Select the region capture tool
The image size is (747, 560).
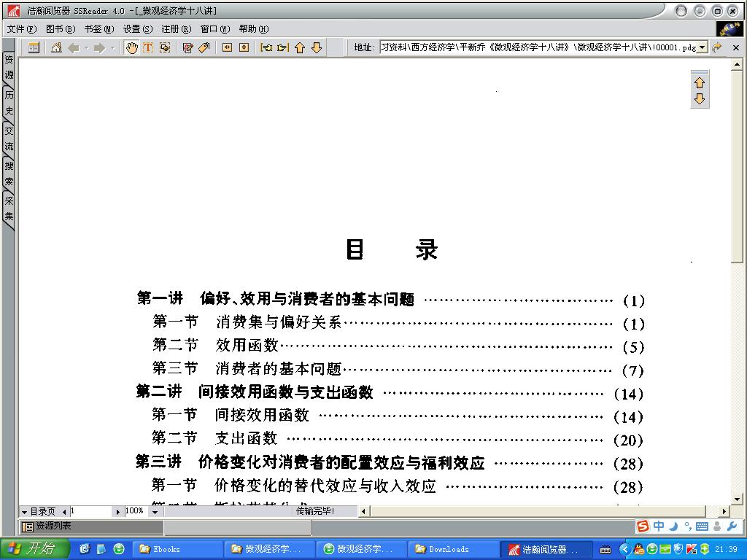pyautogui.click(x=165, y=47)
